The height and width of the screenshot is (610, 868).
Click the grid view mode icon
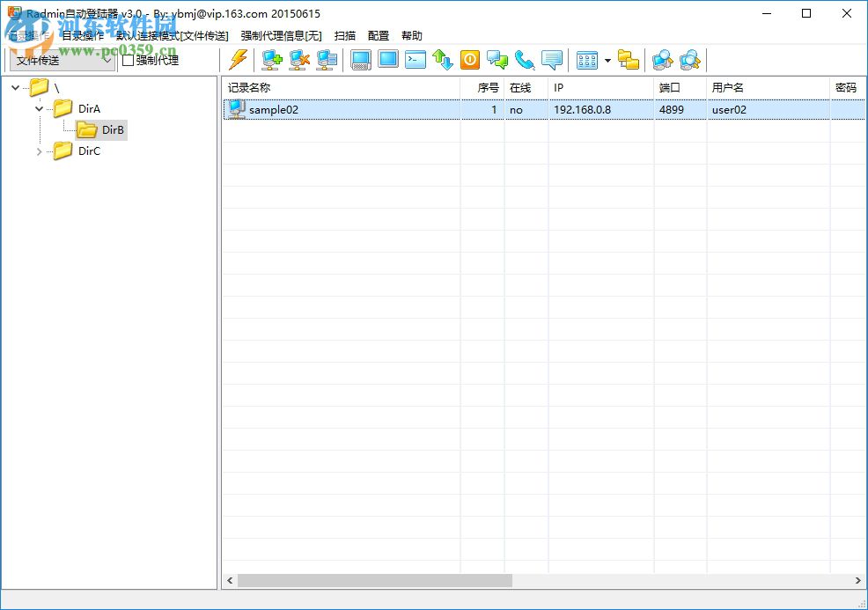(x=587, y=60)
